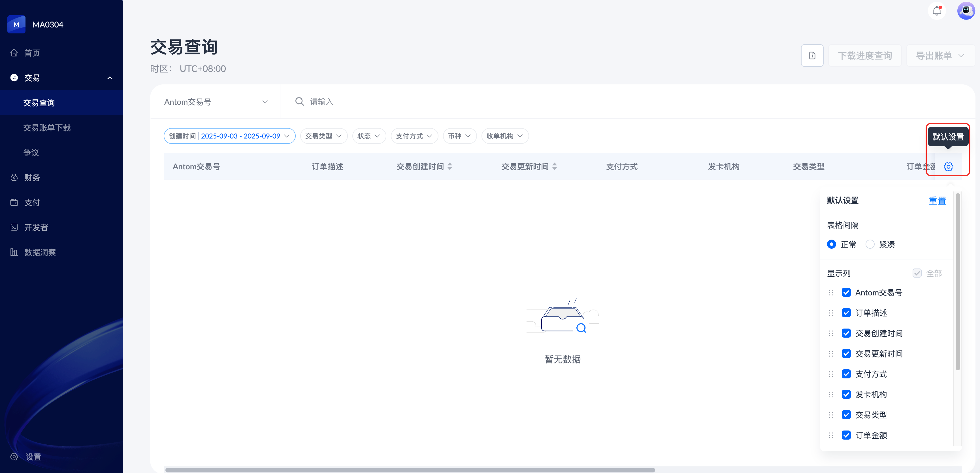Toggle the 全部 columns checkbox
This screenshot has height=473, width=980.
[917, 273]
